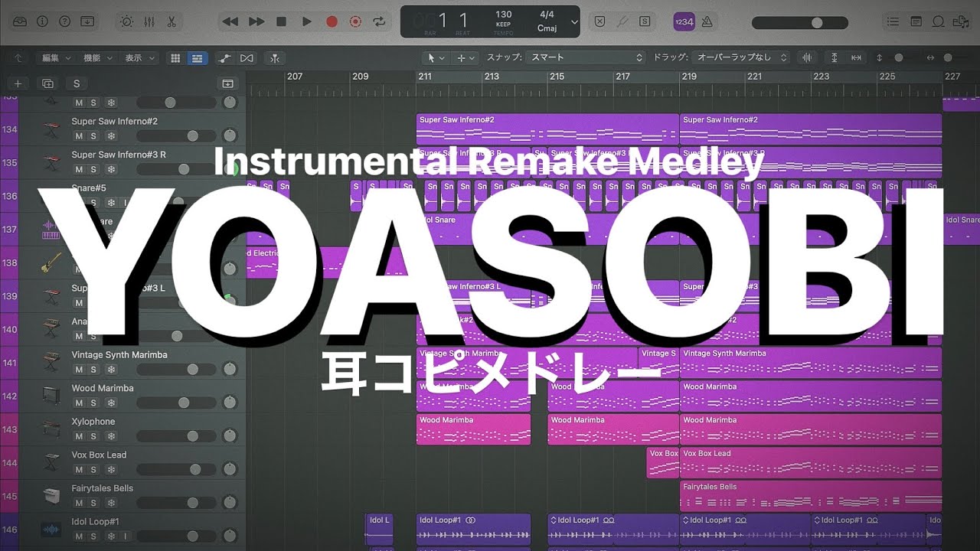Start playback with the Play button
The image size is (980, 551).
coord(307,22)
